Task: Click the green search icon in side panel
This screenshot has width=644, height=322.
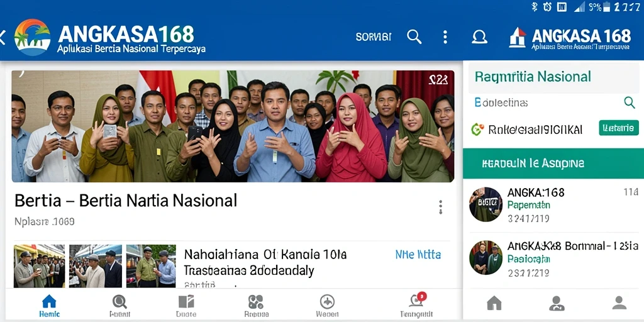Action: pyautogui.click(x=629, y=103)
